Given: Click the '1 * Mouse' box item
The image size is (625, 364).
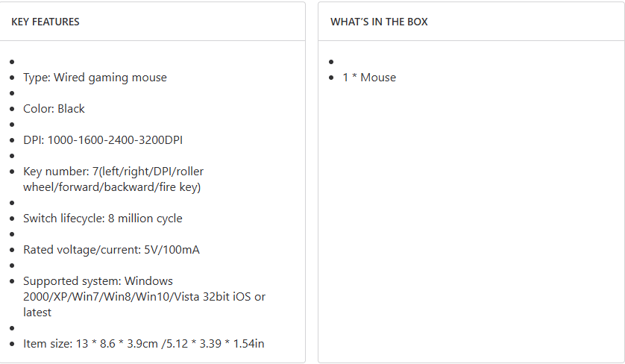Looking at the screenshot, I should click(x=369, y=78).
